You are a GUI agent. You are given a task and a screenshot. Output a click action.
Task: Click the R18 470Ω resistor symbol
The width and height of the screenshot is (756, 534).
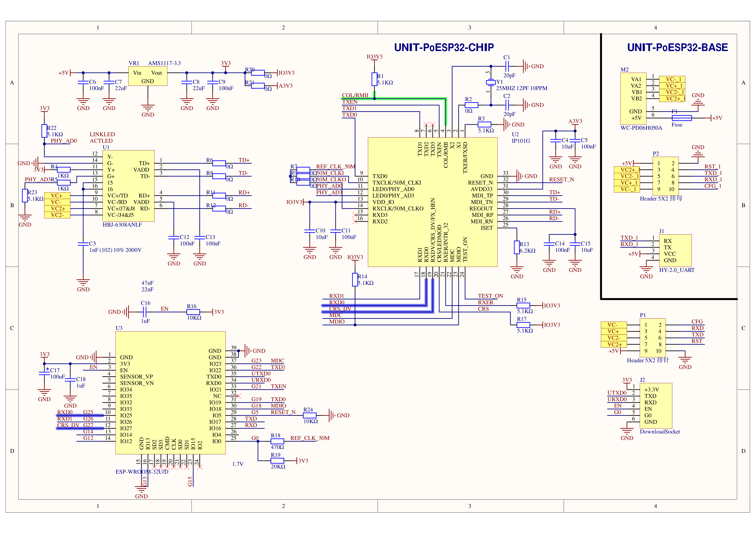tap(277, 441)
